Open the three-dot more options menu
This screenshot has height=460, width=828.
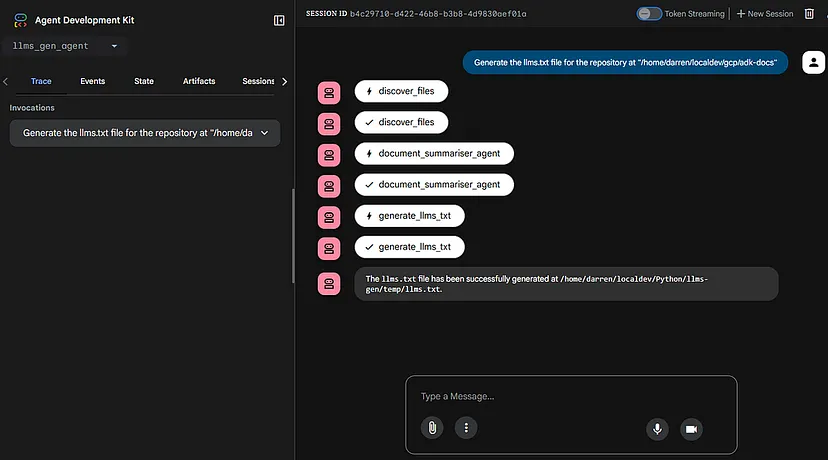[x=465, y=428]
